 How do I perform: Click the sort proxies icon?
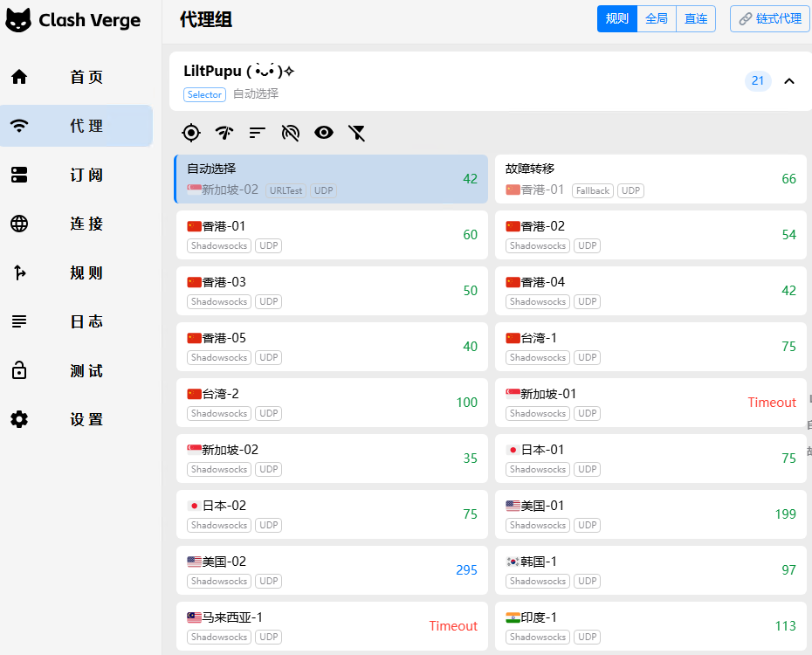pyautogui.click(x=257, y=133)
